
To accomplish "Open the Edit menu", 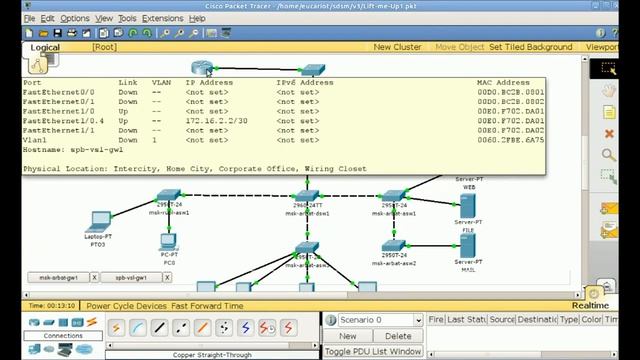I will [x=47, y=18].
